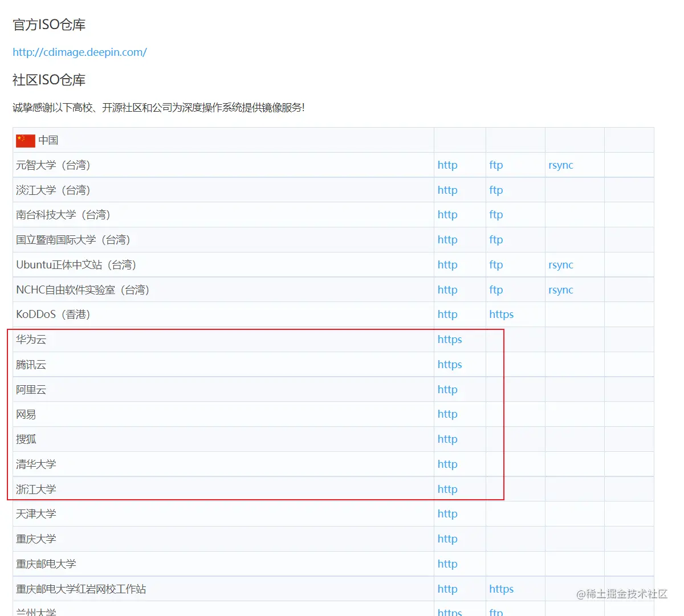This screenshot has width=684, height=616.
Task: Open http link for KoDDoS（香港）
Action: pos(447,315)
